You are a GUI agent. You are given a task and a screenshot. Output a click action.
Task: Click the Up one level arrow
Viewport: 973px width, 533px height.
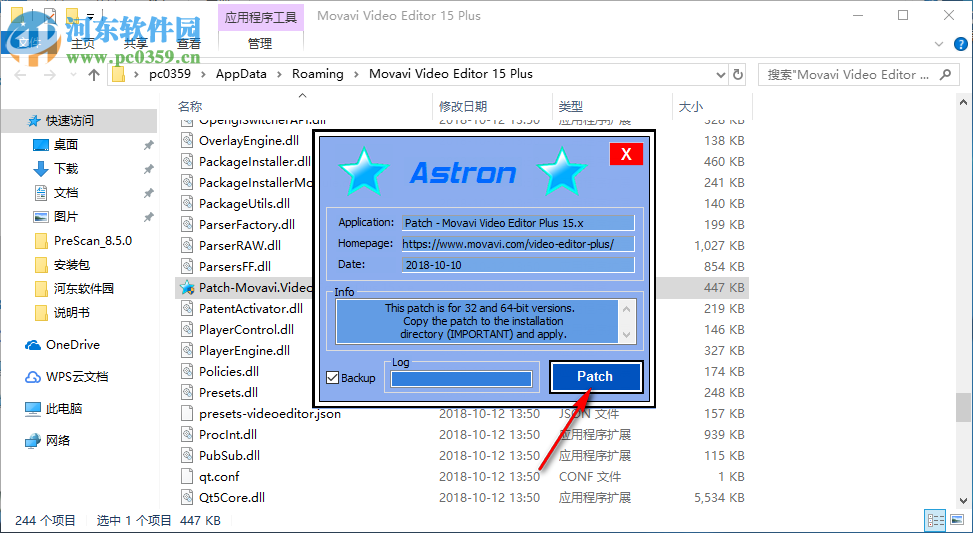pos(94,74)
